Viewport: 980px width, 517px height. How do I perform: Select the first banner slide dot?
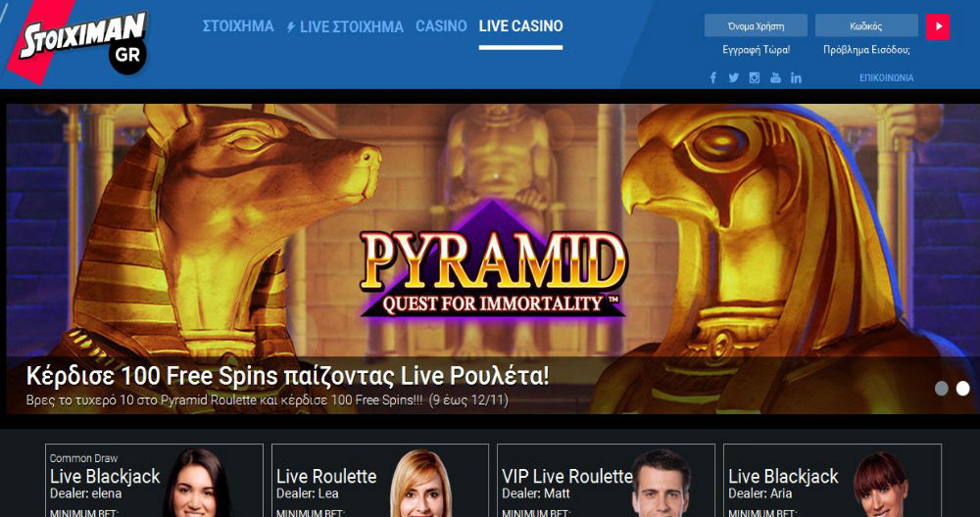(x=941, y=389)
